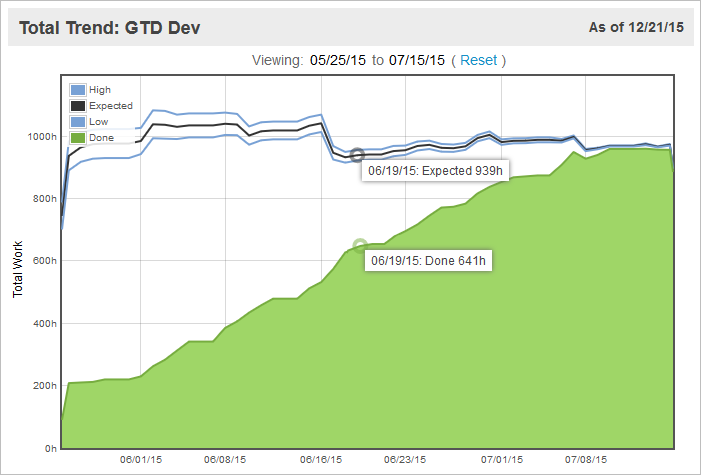Select the 07/15/15 end date

point(415,60)
